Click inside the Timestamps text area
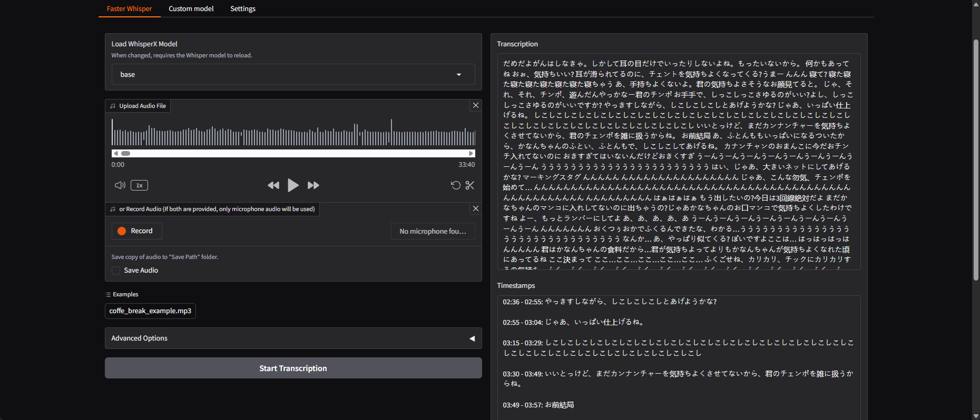This screenshot has width=980, height=420. tap(679, 358)
